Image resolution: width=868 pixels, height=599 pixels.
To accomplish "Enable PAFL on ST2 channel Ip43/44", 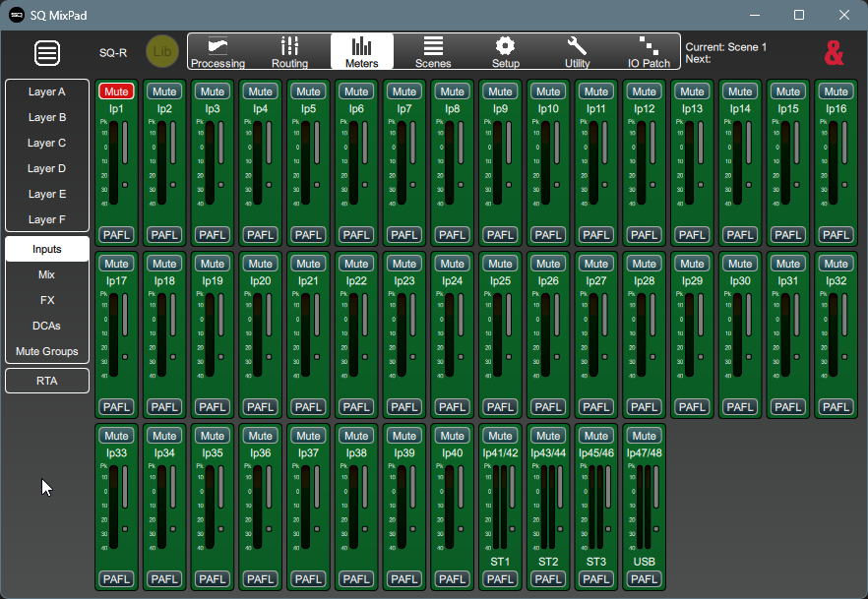I will [x=548, y=579].
